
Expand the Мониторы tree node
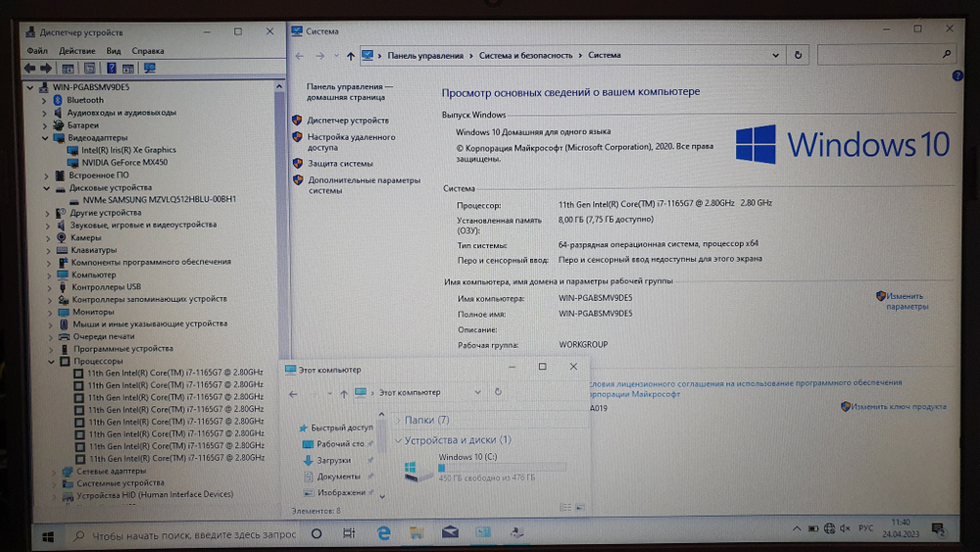pyautogui.click(x=49, y=312)
